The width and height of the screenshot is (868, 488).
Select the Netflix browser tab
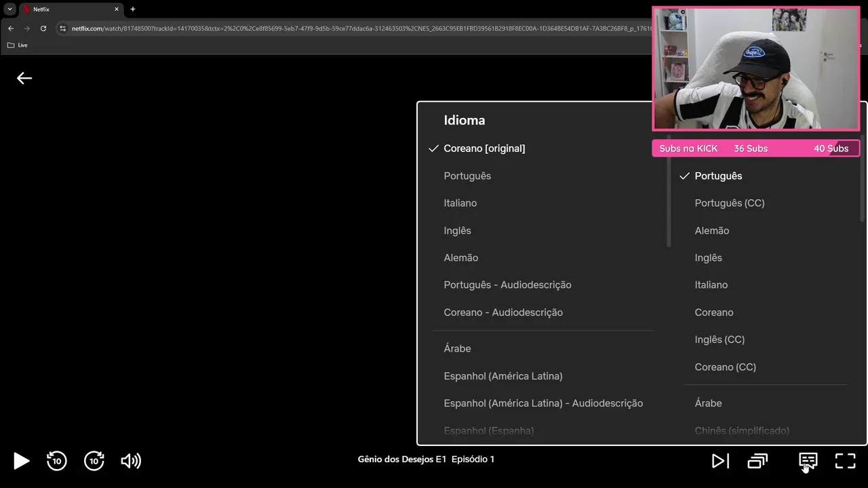(71, 9)
